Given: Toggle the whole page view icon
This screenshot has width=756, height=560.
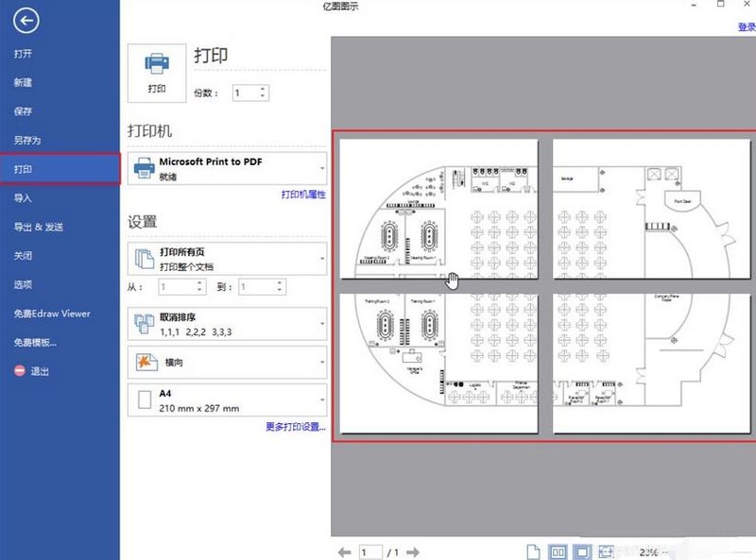Looking at the screenshot, I should coord(582,552).
